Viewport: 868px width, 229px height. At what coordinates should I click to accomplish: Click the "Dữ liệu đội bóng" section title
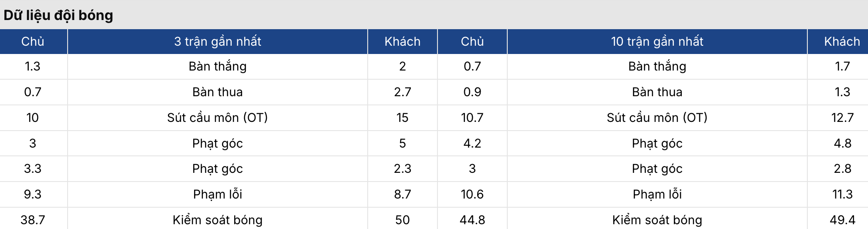click(x=58, y=15)
